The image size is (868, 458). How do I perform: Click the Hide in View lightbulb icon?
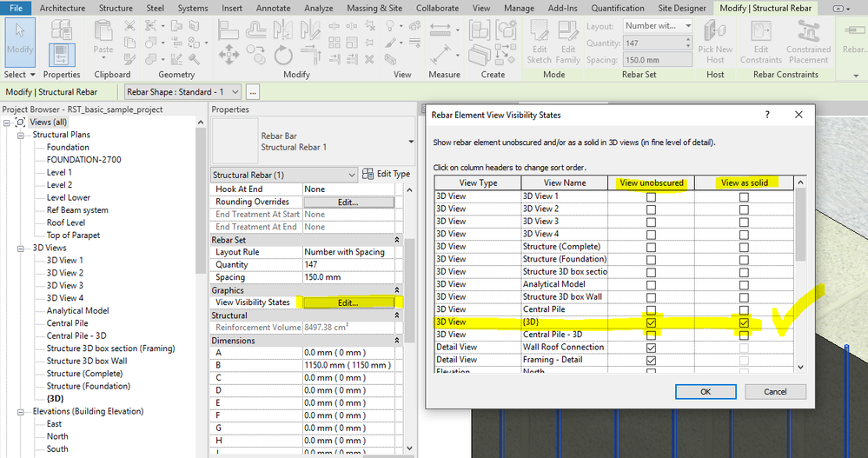(390, 25)
